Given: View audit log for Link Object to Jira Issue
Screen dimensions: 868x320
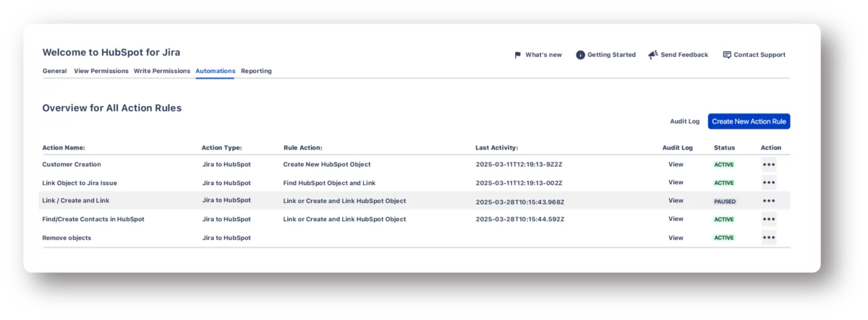Looking at the screenshot, I should (x=676, y=183).
